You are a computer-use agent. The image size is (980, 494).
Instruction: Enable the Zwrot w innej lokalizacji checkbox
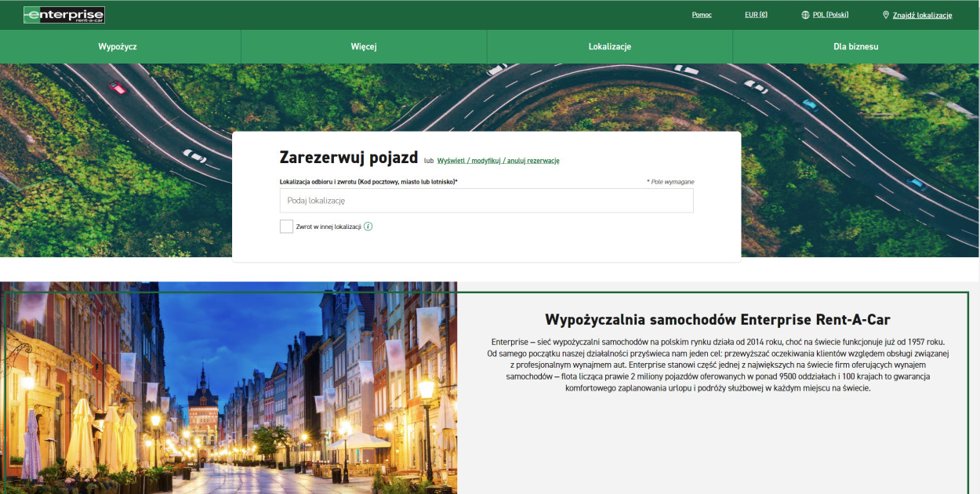click(286, 227)
